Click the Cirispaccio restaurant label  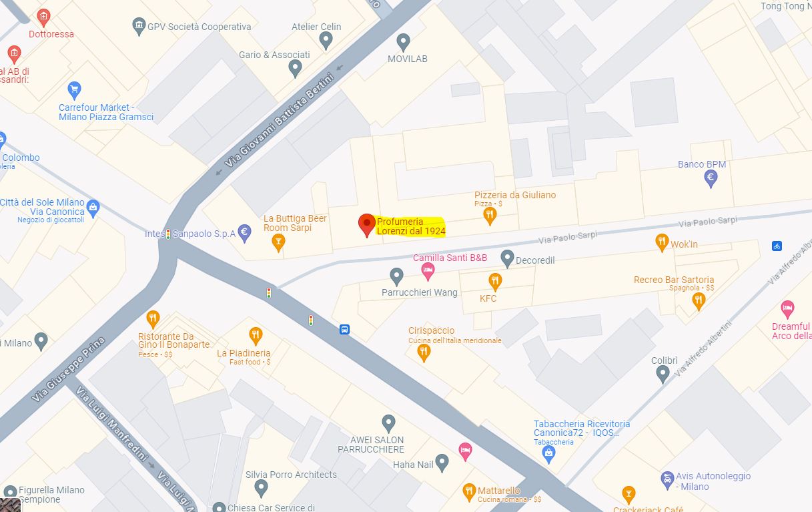[x=432, y=330]
